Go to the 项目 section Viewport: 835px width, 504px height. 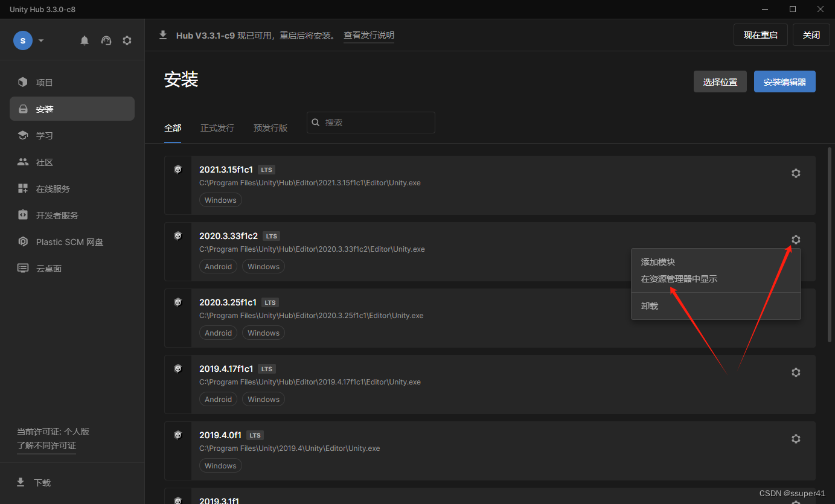(x=72, y=82)
